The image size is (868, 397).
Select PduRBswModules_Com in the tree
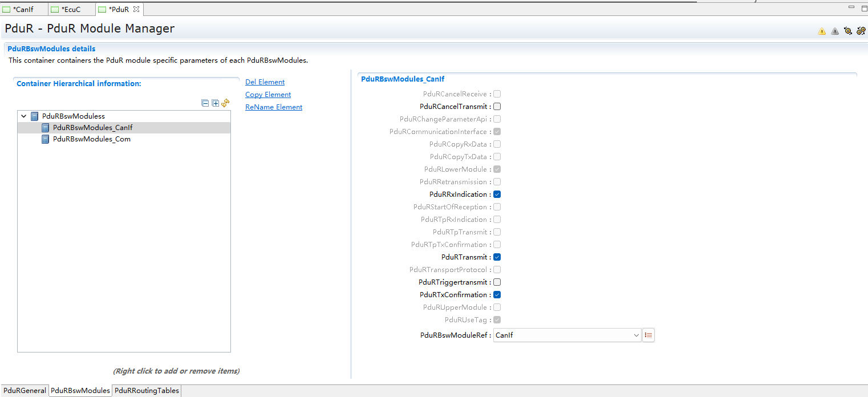tap(91, 139)
